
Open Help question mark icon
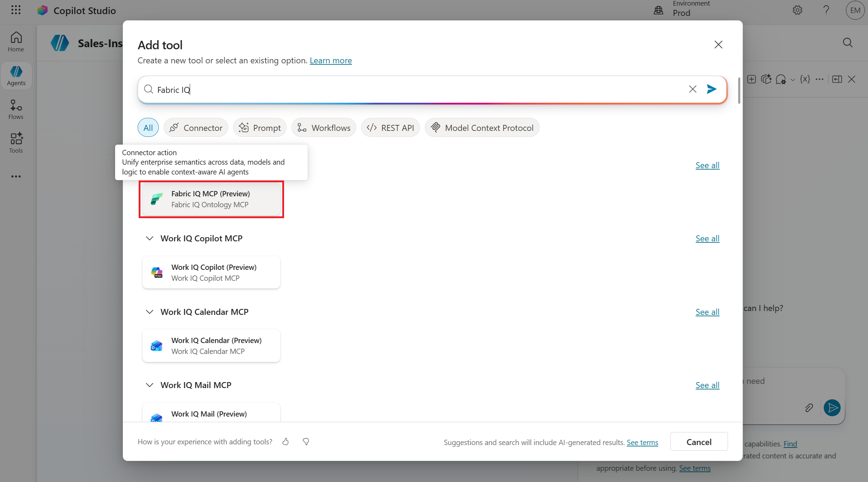coord(826,10)
